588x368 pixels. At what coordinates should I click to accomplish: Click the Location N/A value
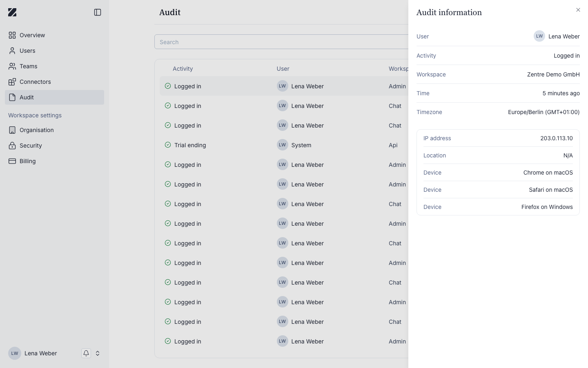coord(568,155)
